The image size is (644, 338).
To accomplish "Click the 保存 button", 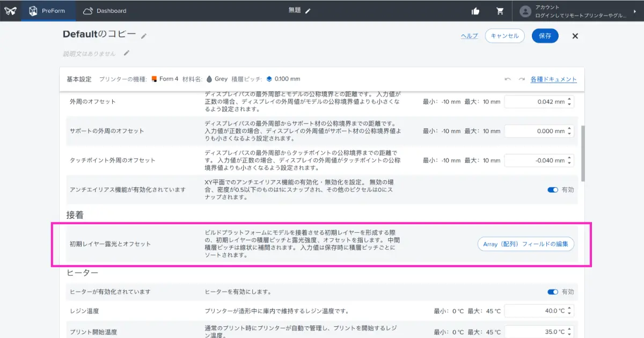I will [x=545, y=36].
